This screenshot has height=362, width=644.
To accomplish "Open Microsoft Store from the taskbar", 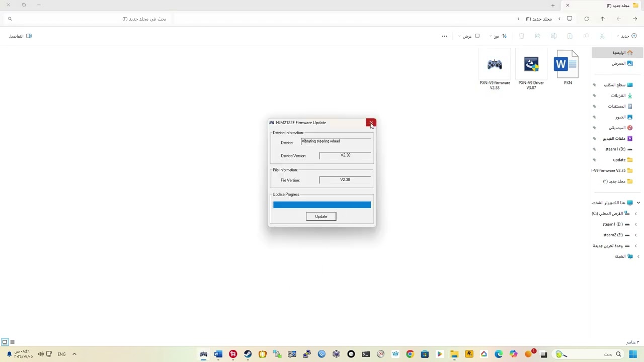I will 425,354.
